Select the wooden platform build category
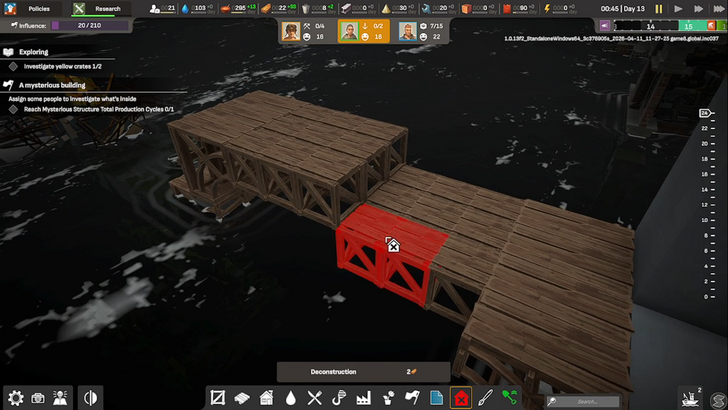Viewport: 728px width, 410px height. [242, 398]
